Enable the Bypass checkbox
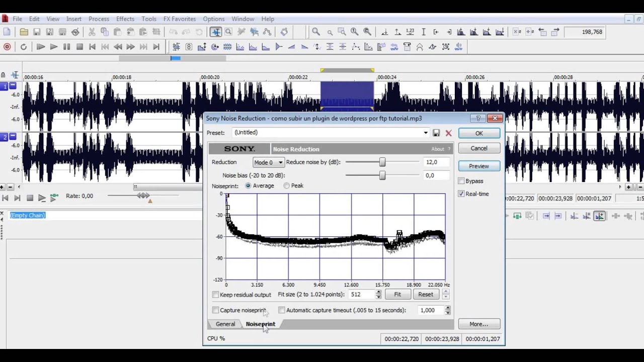This screenshot has height=362, width=644. click(461, 181)
